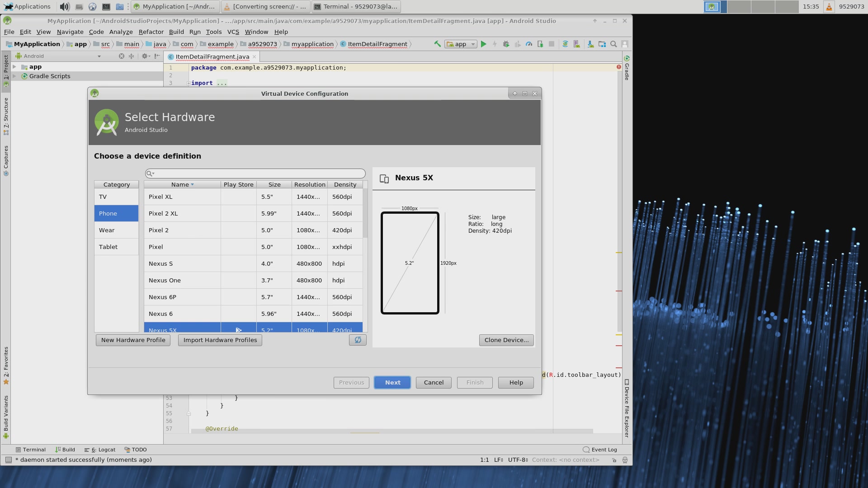
Task: Click the Stop square icon in toolbar
Action: pos(552,44)
